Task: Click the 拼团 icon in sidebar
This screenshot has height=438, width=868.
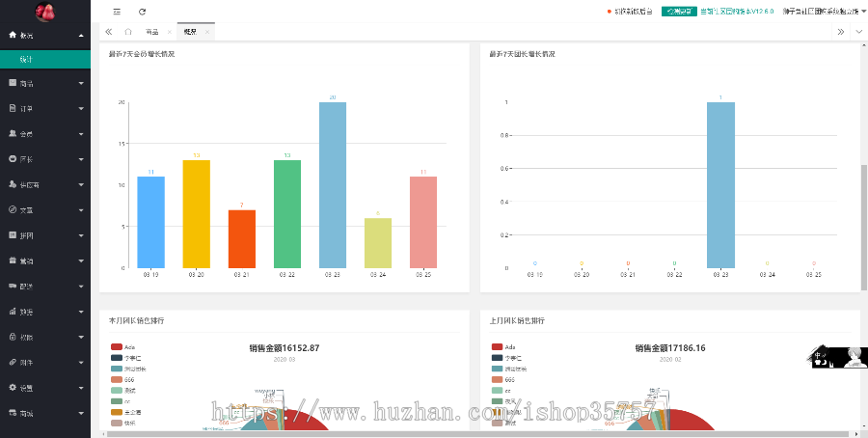Action: point(13,235)
